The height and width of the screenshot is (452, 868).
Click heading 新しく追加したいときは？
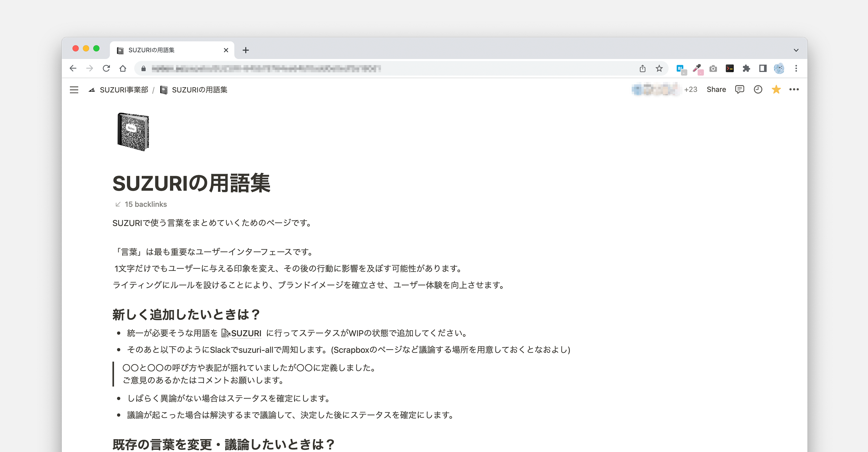point(186,314)
